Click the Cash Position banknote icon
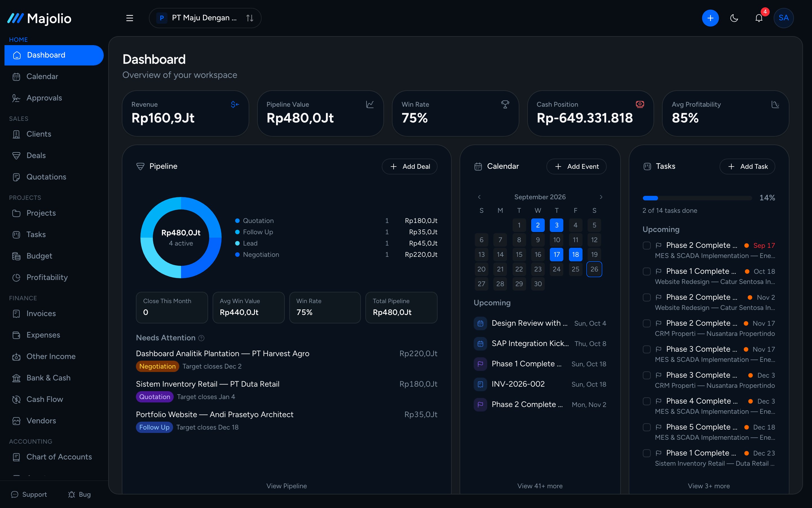The image size is (812, 508). pos(640,104)
